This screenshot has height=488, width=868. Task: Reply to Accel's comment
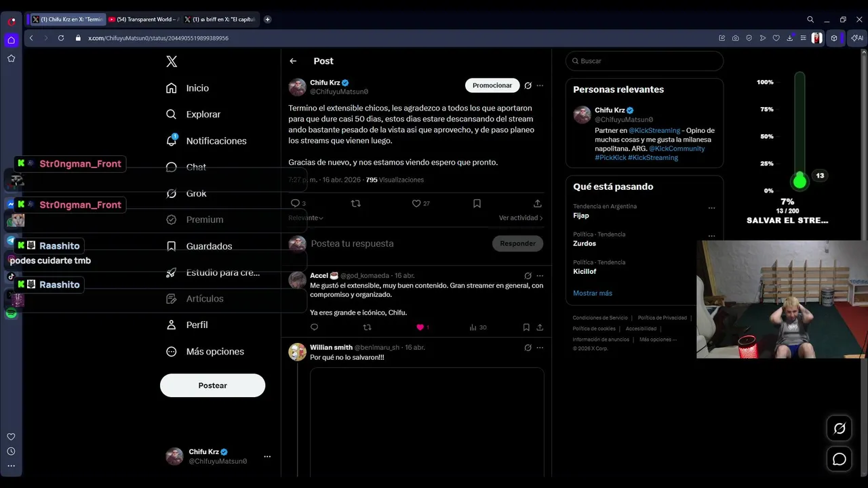click(314, 327)
